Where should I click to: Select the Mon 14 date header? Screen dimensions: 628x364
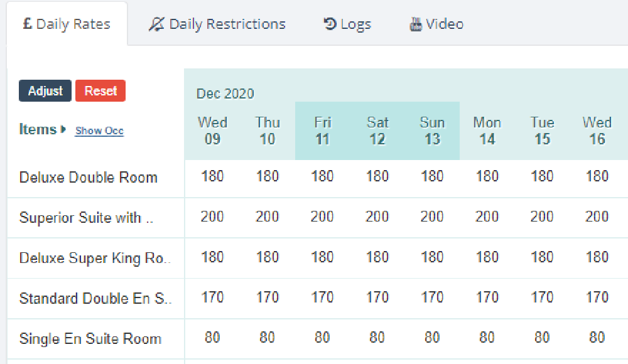coord(487,131)
